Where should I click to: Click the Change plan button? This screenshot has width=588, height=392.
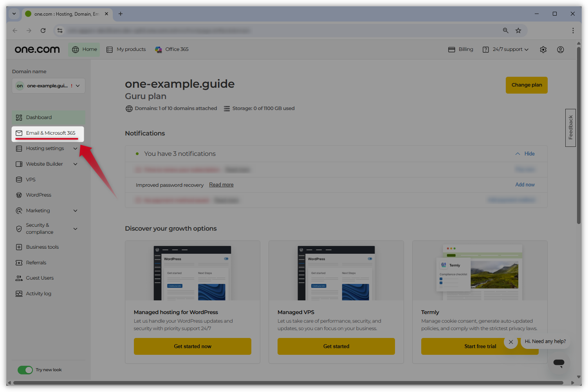coord(526,85)
